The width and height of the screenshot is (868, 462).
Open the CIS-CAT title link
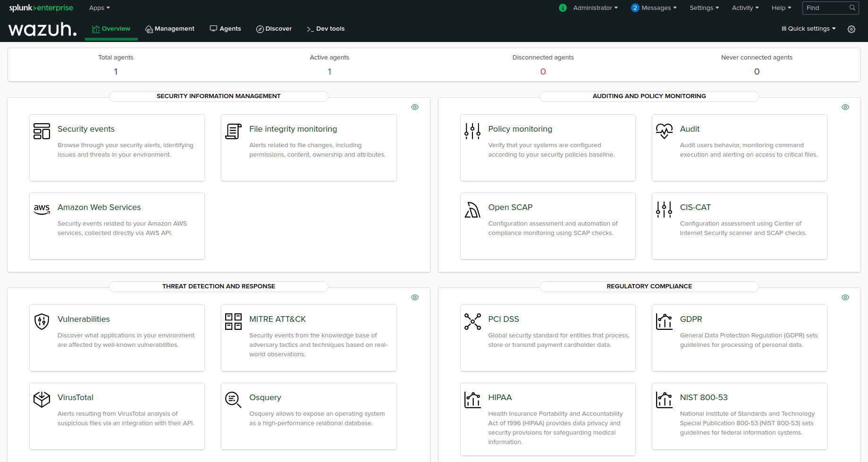[695, 207]
